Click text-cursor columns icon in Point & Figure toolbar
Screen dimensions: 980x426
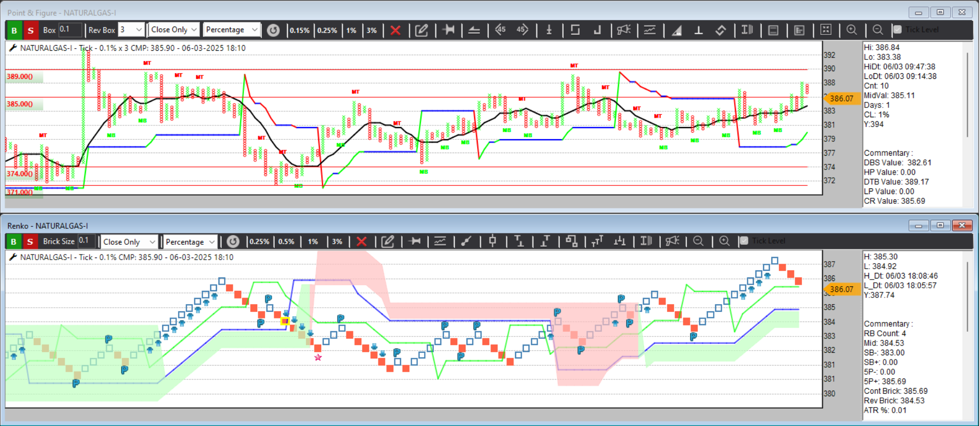point(747,30)
